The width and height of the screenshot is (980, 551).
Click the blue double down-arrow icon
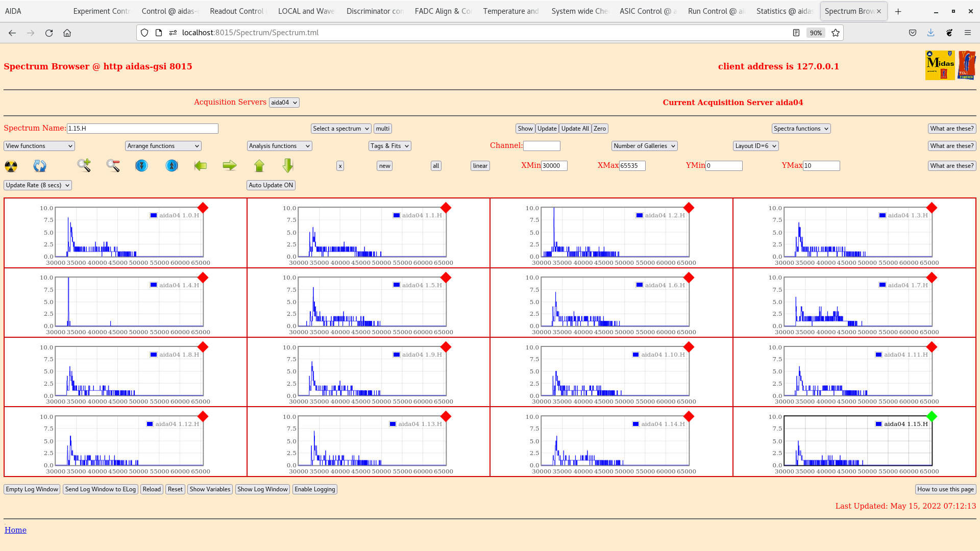click(141, 166)
